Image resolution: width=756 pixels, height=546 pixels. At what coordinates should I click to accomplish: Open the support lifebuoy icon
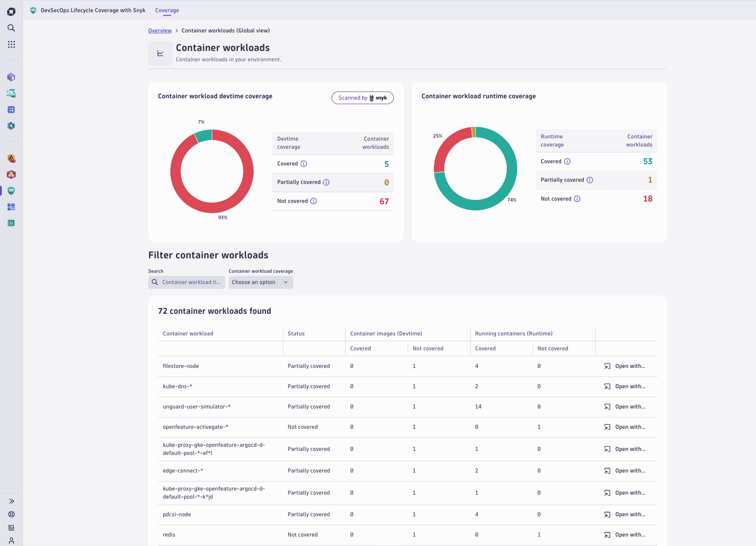click(11, 514)
